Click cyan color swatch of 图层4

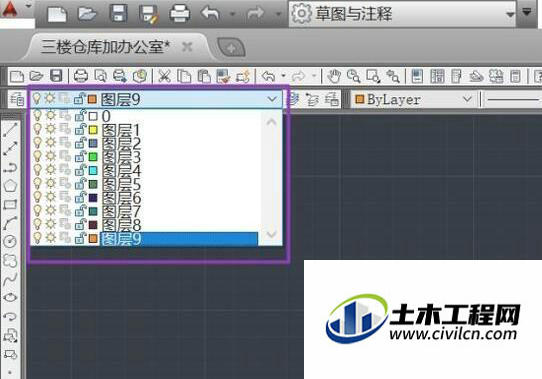pos(93,170)
